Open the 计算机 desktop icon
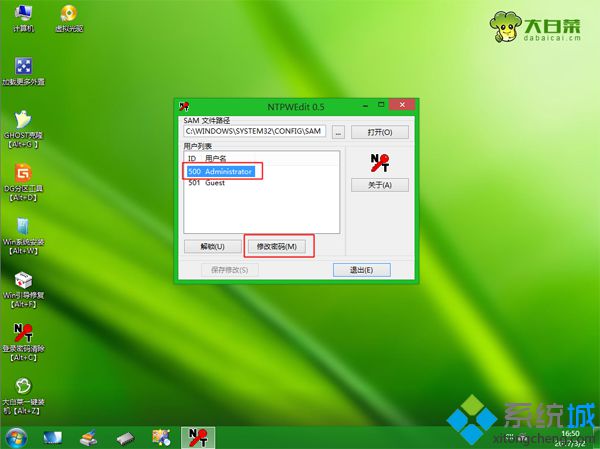 pyautogui.click(x=24, y=18)
